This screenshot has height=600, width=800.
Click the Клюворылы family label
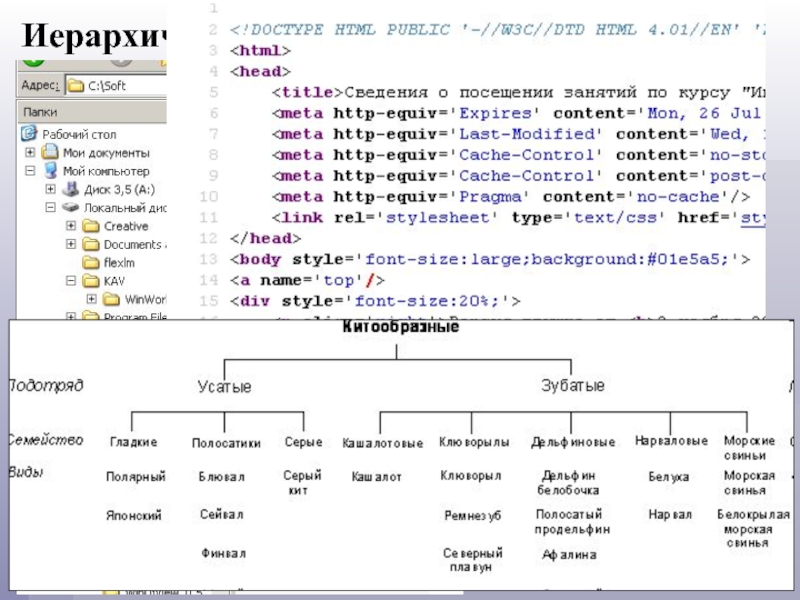point(474,442)
